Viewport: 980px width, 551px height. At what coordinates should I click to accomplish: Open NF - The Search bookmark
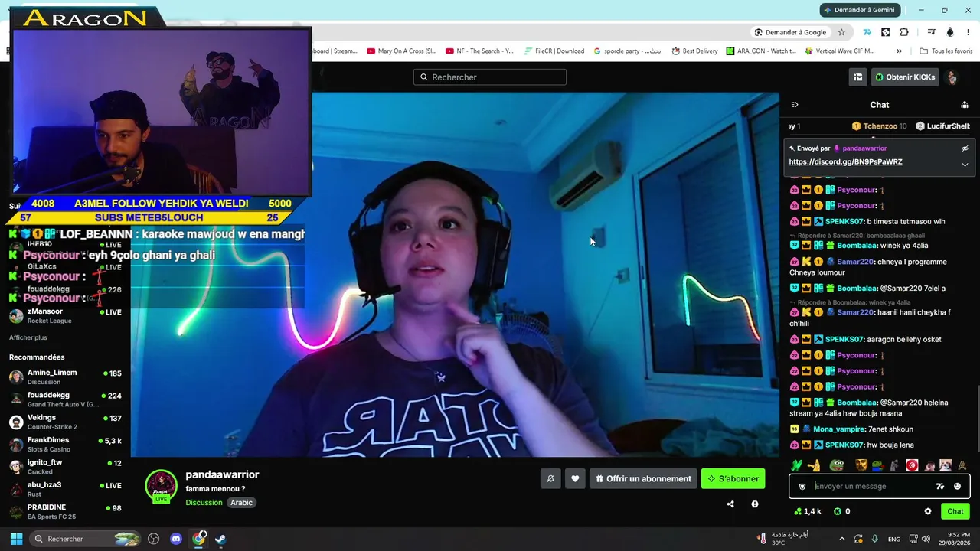coord(479,51)
